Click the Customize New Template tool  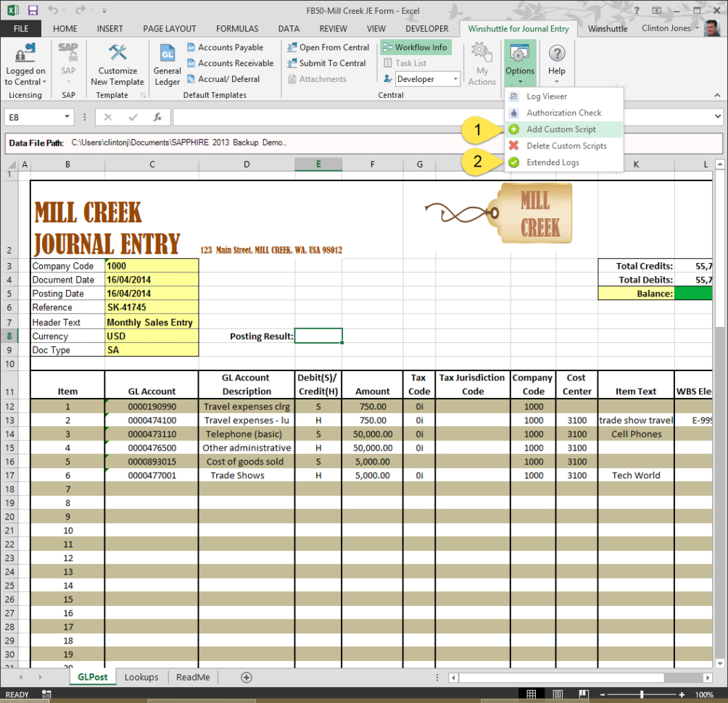117,64
